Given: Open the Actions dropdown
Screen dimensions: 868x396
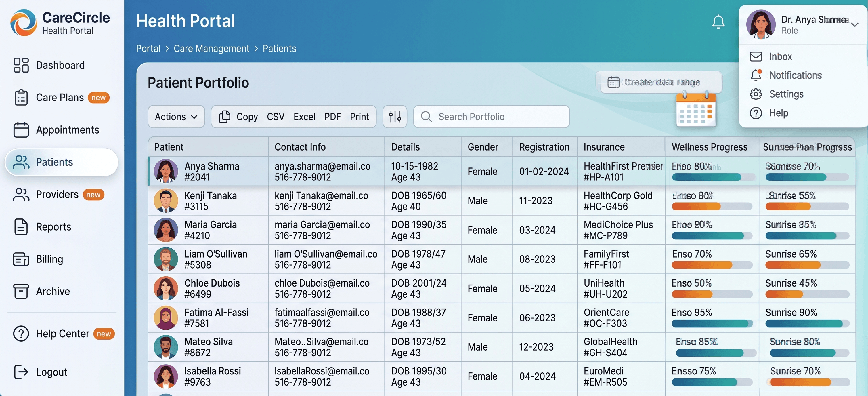Looking at the screenshot, I should pyautogui.click(x=175, y=117).
